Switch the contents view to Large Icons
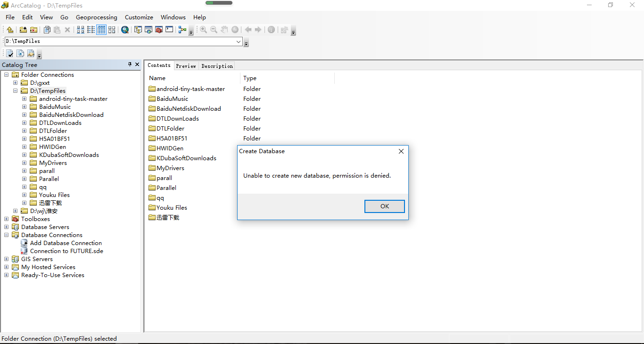 tap(80, 29)
